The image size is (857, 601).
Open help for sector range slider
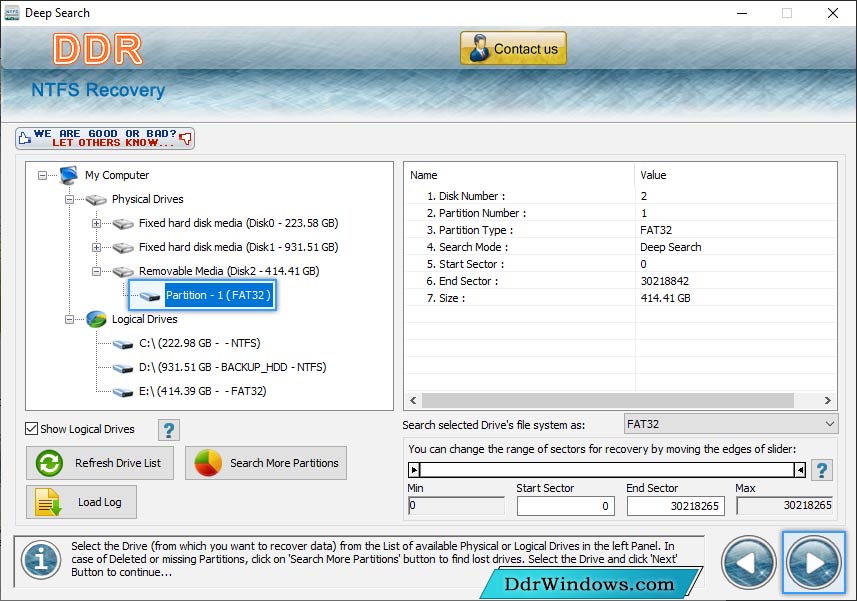pyautogui.click(x=822, y=470)
